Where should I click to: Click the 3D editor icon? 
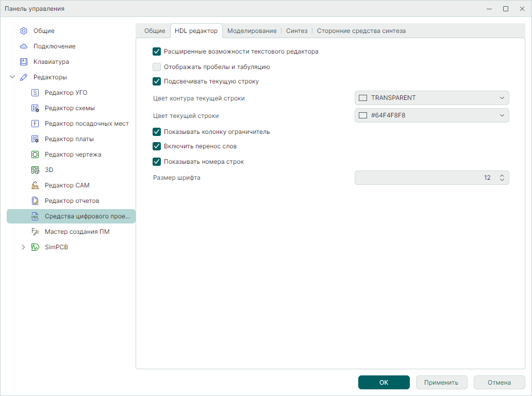click(35, 170)
